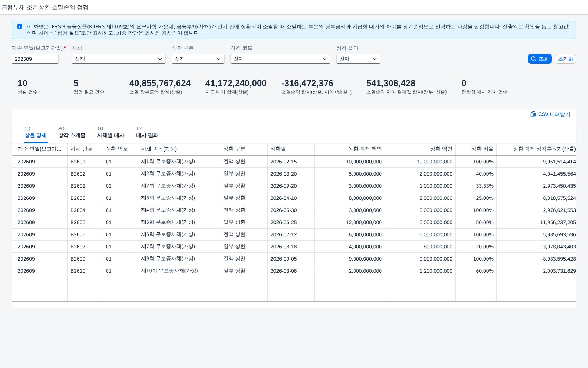Screen dimensions: 588x368
Task: Click the CSV download icon
Action: tap(533, 114)
